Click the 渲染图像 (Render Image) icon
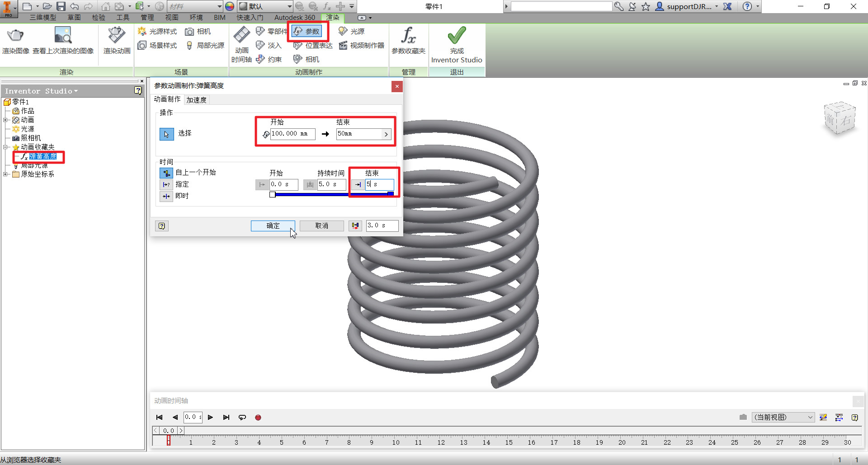This screenshot has width=868, height=465. [x=16, y=41]
